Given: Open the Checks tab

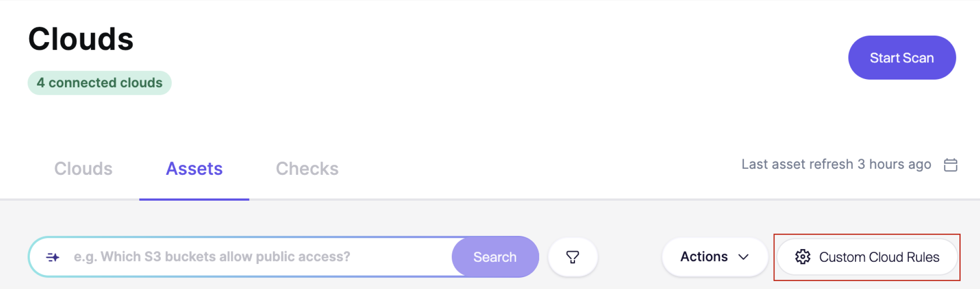Looking at the screenshot, I should coord(307,169).
